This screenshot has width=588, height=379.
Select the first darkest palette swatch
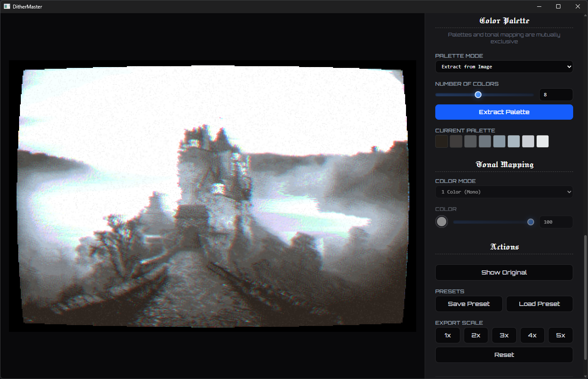point(442,141)
